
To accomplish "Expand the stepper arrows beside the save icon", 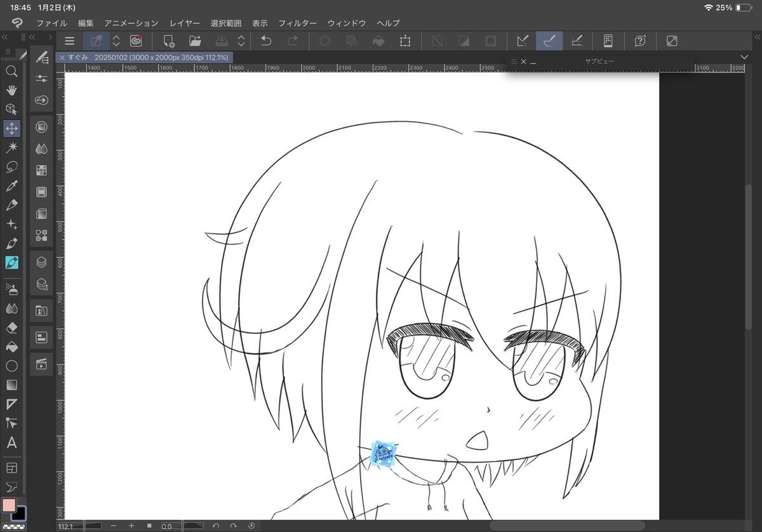I will [x=241, y=41].
